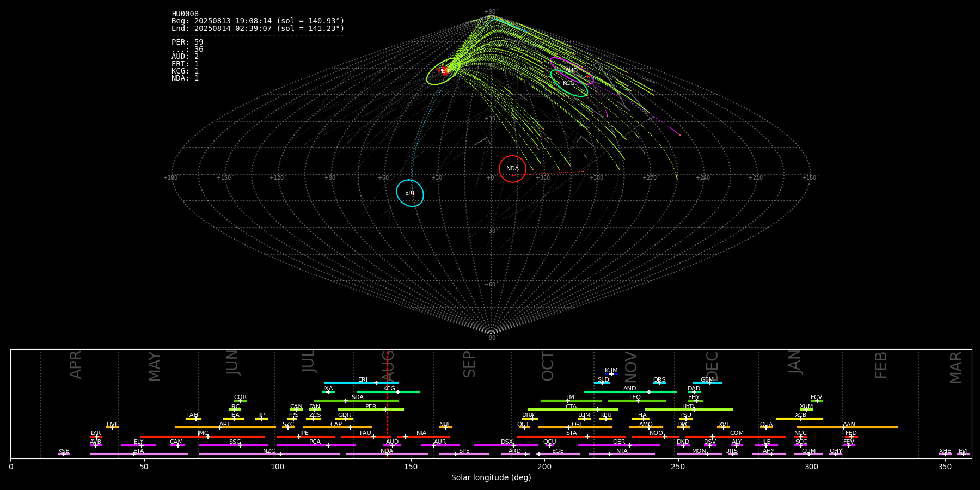980x490 pixels.
Task: Click the purple DSX shower bar
Action: (506, 445)
